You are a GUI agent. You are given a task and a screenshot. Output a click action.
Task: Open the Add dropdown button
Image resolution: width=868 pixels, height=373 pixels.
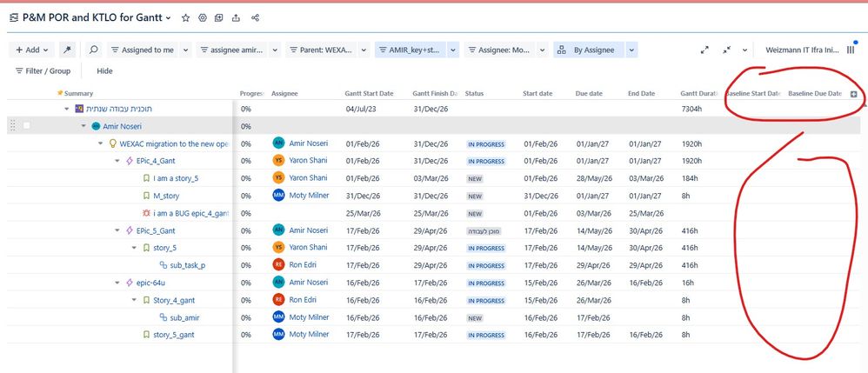[31, 50]
